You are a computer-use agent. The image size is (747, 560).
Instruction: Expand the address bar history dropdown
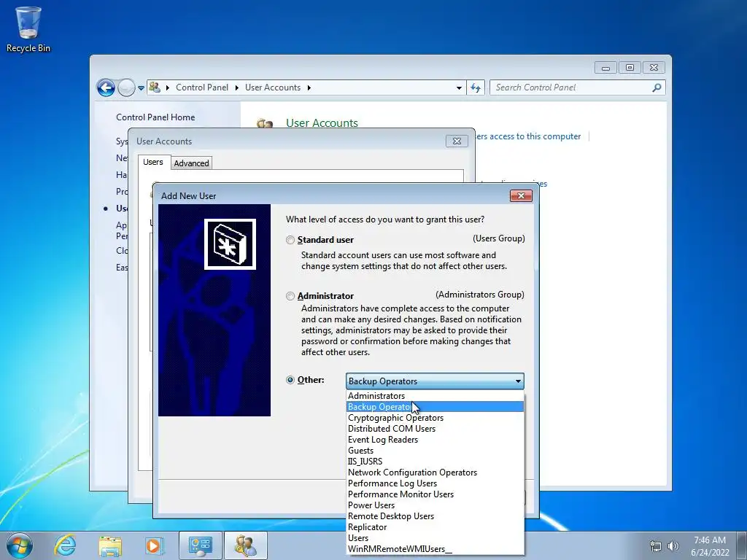(x=459, y=88)
